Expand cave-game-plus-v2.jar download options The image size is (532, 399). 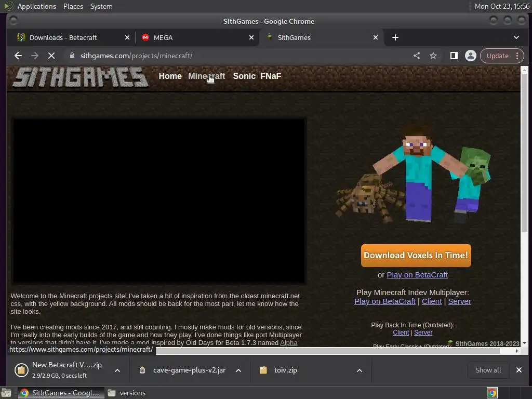point(238,370)
